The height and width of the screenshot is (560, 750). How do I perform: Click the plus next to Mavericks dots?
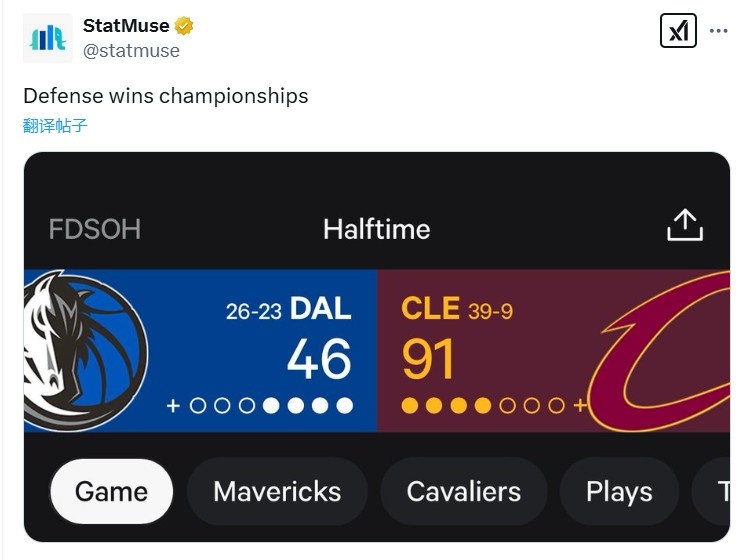pyautogui.click(x=173, y=406)
